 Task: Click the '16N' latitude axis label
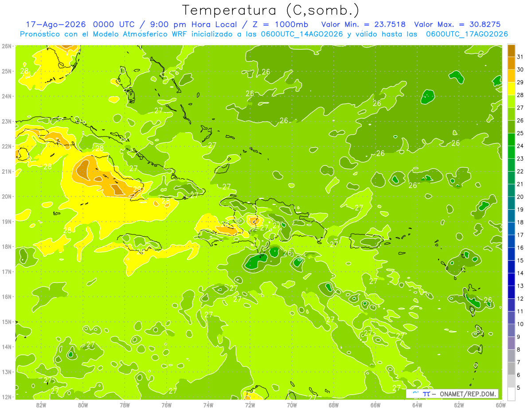pos(7,297)
